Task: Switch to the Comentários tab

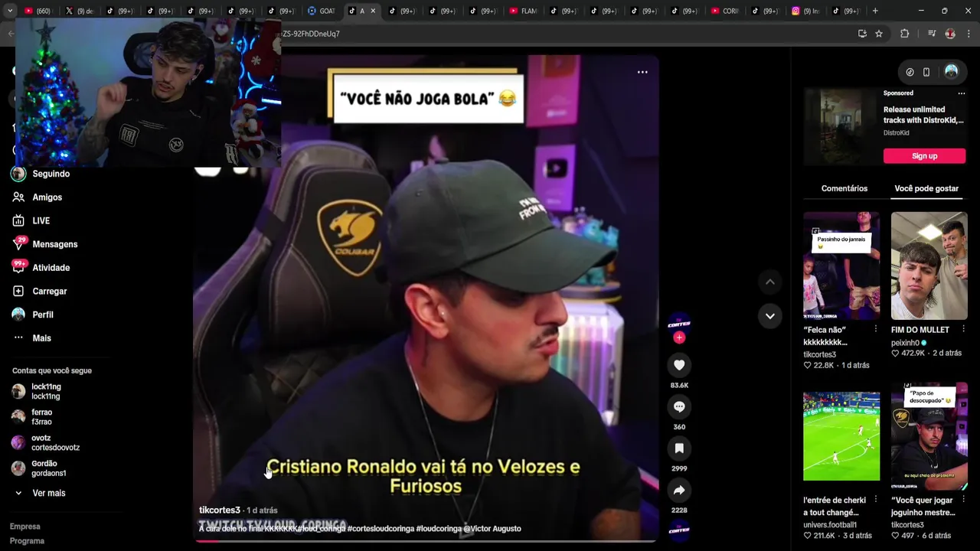Action: click(844, 188)
